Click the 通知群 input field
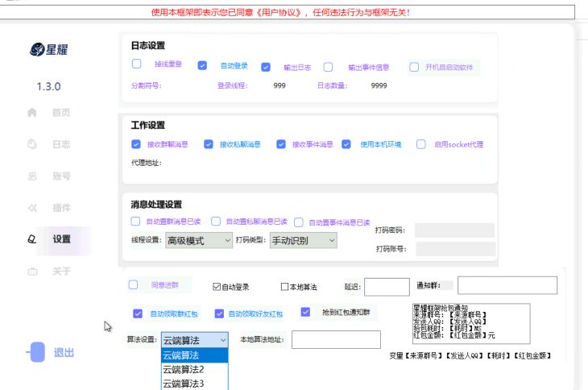588x390 pixels. (x=507, y=285)
